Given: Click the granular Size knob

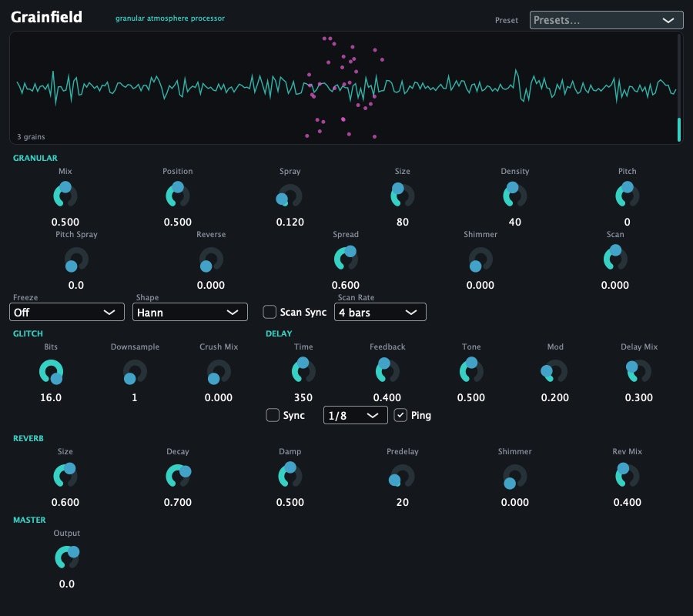Looking at the screenshot, I should (x=402, y=195).
